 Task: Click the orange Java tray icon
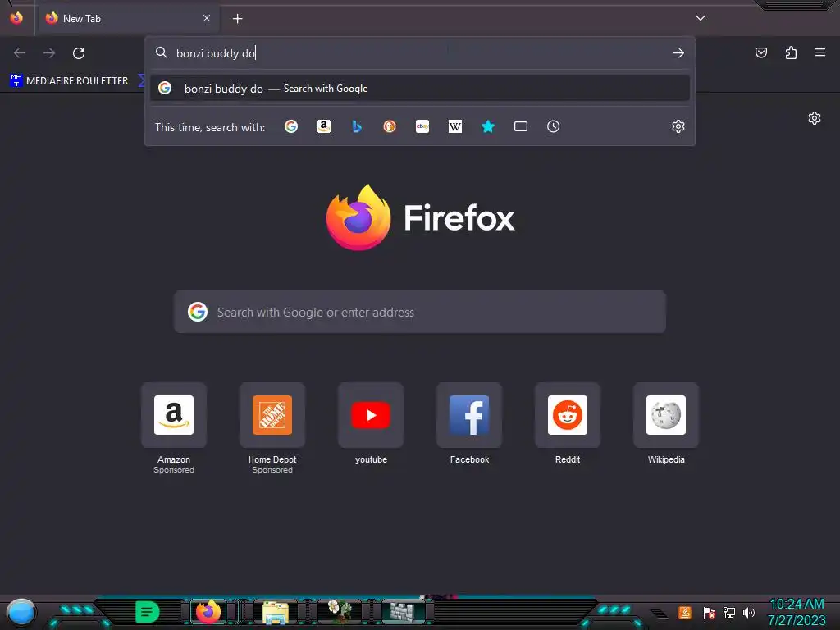coord(685,612)
